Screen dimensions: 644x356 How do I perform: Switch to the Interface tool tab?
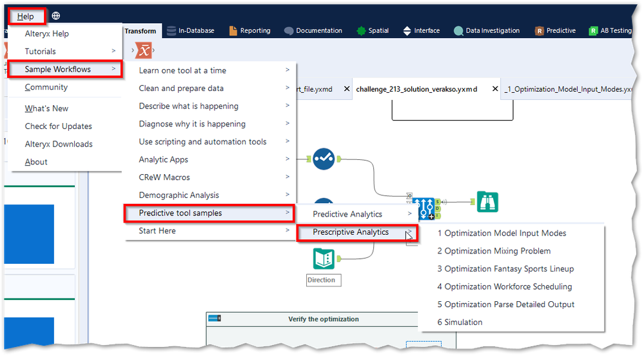pyautogui.click(x=422, y=30)
